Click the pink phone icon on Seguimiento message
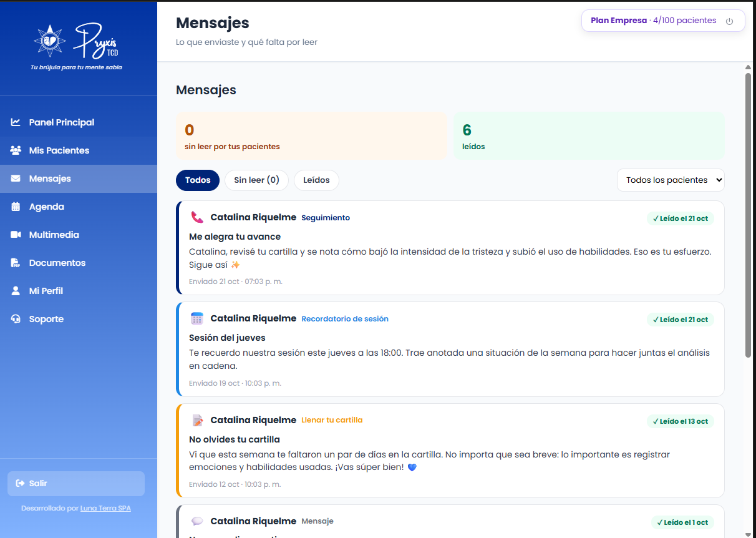756x538 pixels. pos(197,217)
